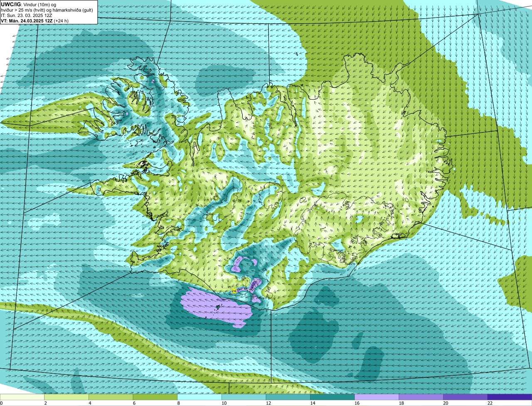Image resolution: width=532 pixels, height=406 pixels.
Task: Click the 6–8 m/s green legend swatch
Action: [155, 397]
